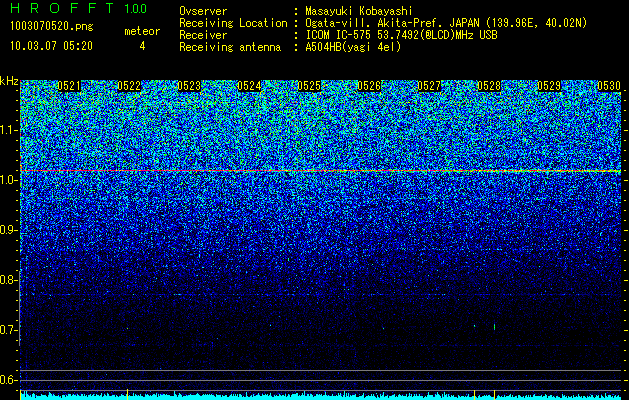Click the meteor count value 4

click(x=142, y=46)
